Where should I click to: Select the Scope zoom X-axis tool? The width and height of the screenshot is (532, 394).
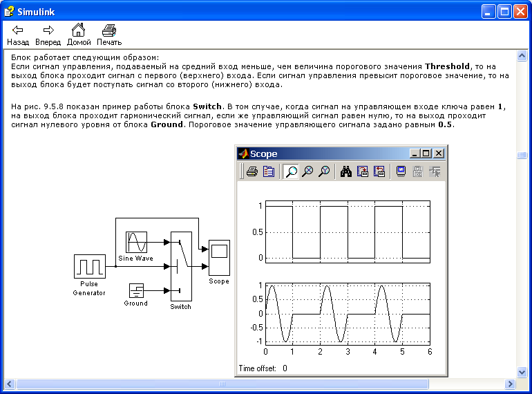coord(307,171)
